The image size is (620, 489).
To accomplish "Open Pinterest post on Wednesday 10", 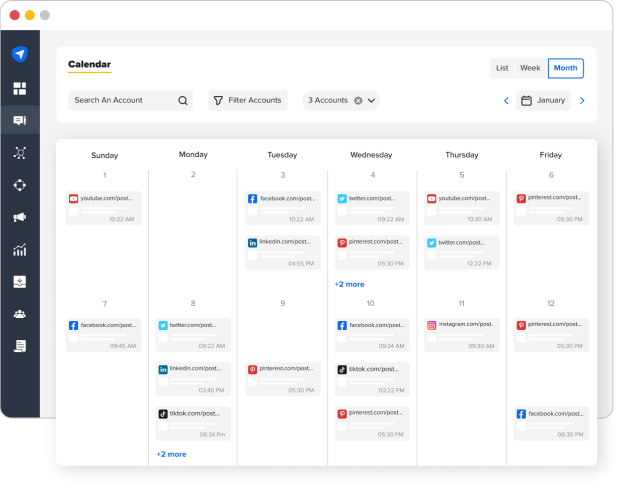I will [x=372, y=423].
